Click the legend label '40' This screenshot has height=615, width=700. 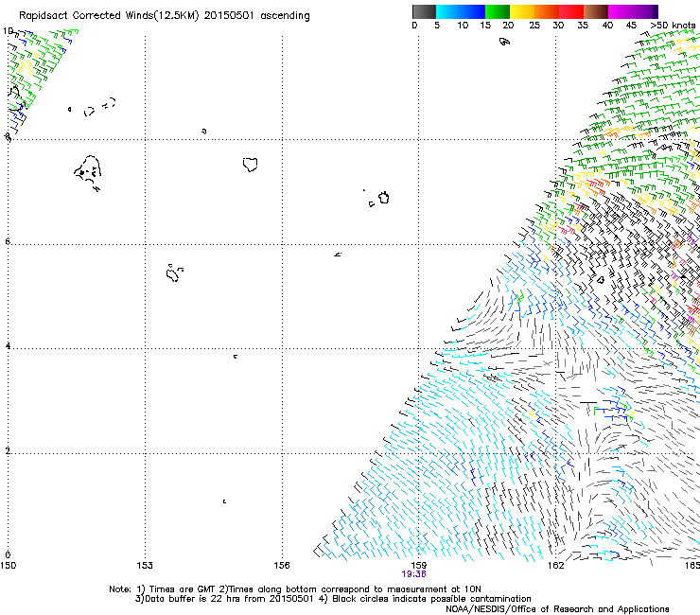coord(607,26)
